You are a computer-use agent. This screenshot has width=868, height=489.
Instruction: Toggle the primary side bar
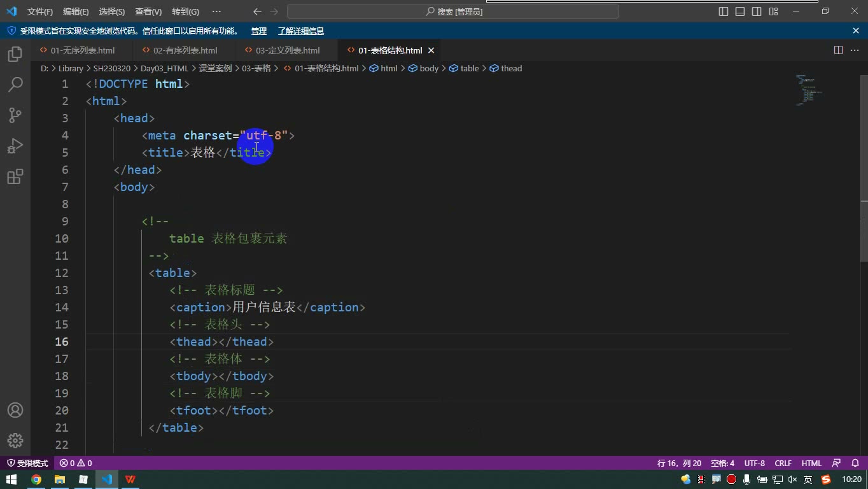click(x=724, y=11)
